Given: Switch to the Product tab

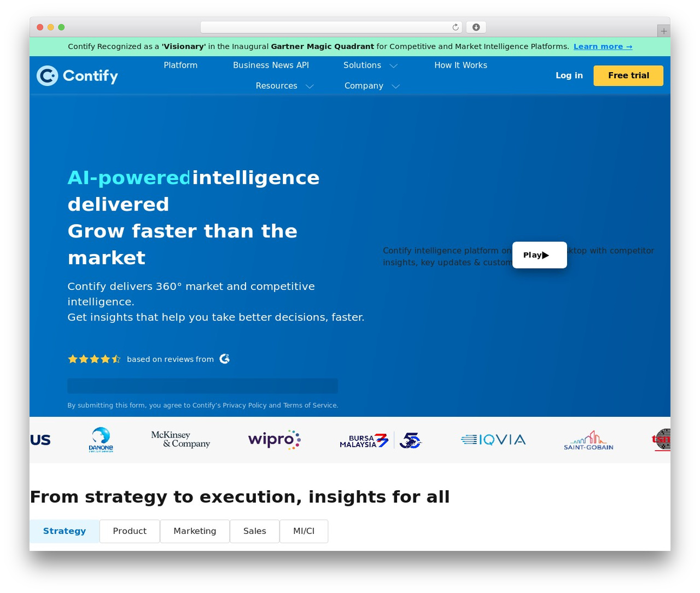Looking at the screenshot, I should click(130, 531).
